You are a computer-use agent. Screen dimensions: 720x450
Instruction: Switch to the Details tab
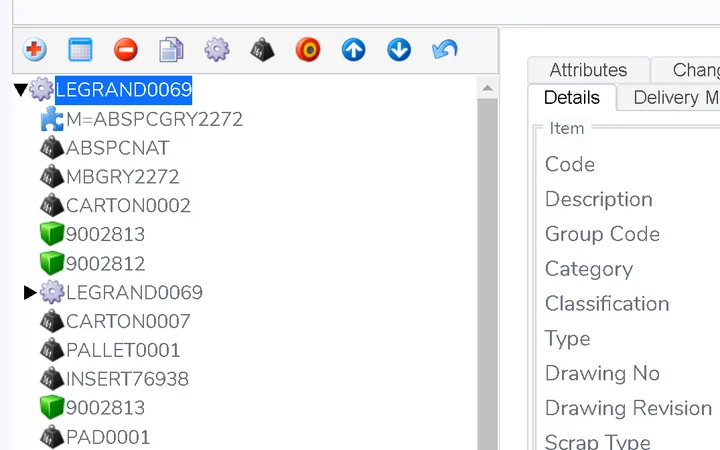tap(572, 98)
